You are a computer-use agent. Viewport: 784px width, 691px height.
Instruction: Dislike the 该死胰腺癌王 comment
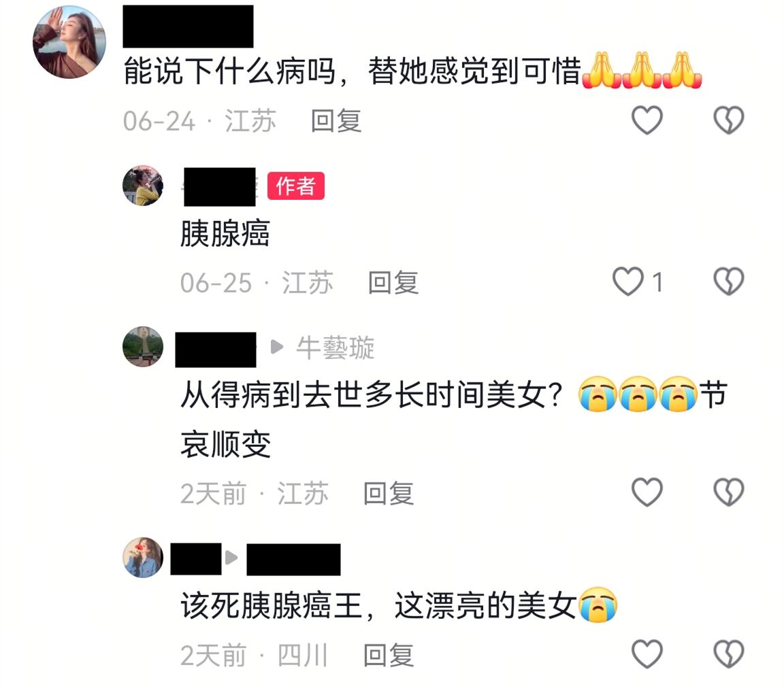728,654
